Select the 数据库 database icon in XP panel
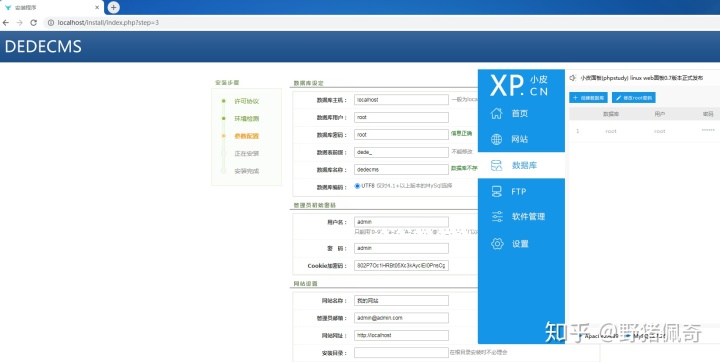 pos(496,165)
